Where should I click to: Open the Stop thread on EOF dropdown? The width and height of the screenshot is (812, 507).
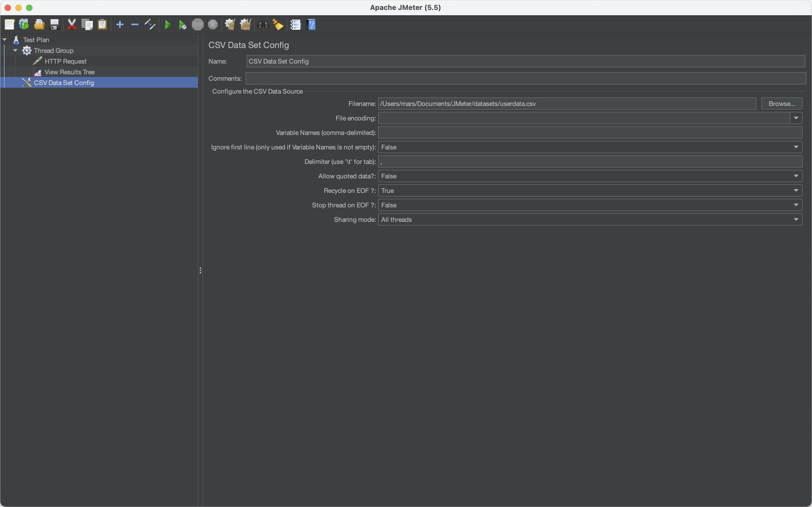point(590,205)
